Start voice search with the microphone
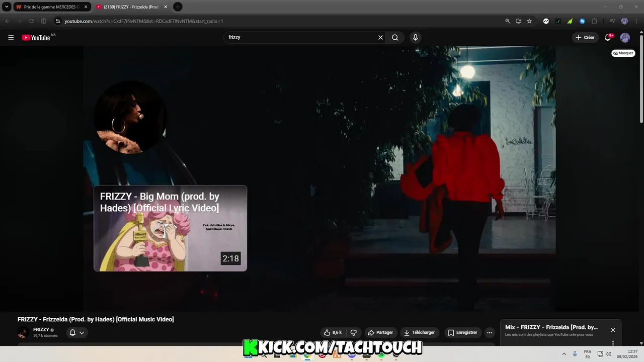This screenshot has height=362, width=644. [x=415, y=37]
